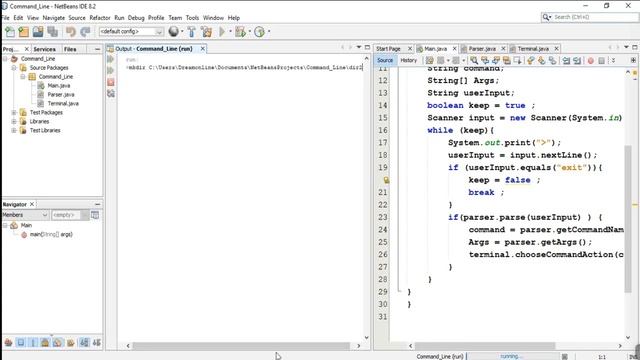Click the Last Edit icon in editor toolbar
Viewport: 640px width, 360px height.
(x=429, y=60)
